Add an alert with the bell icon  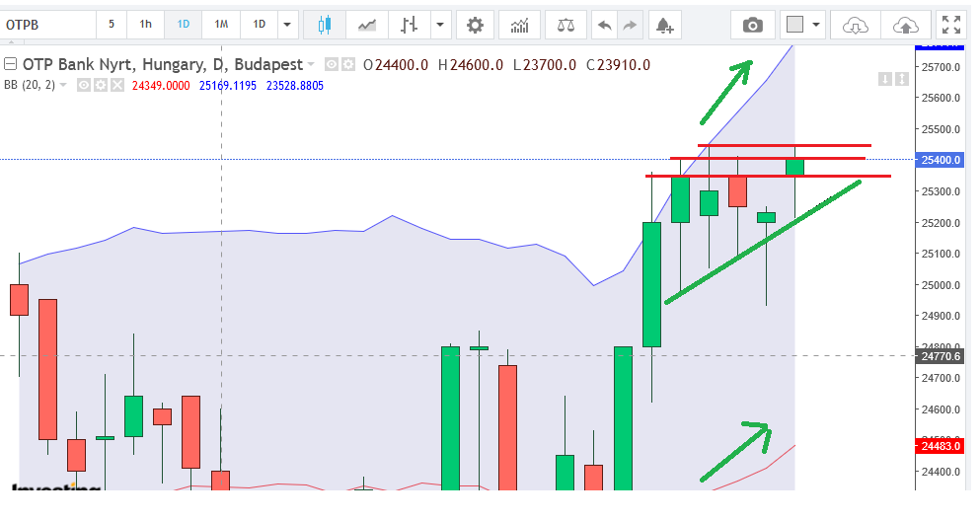click(664, 25)
